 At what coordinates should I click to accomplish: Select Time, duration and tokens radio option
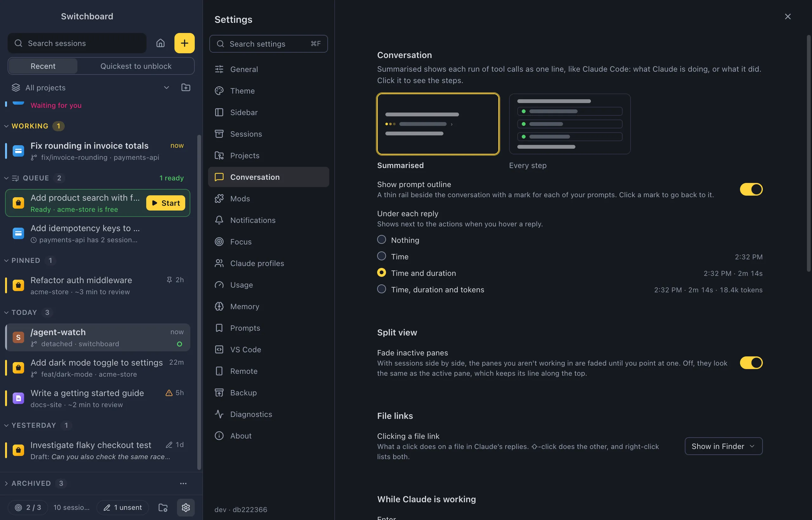tap(381, 289)
